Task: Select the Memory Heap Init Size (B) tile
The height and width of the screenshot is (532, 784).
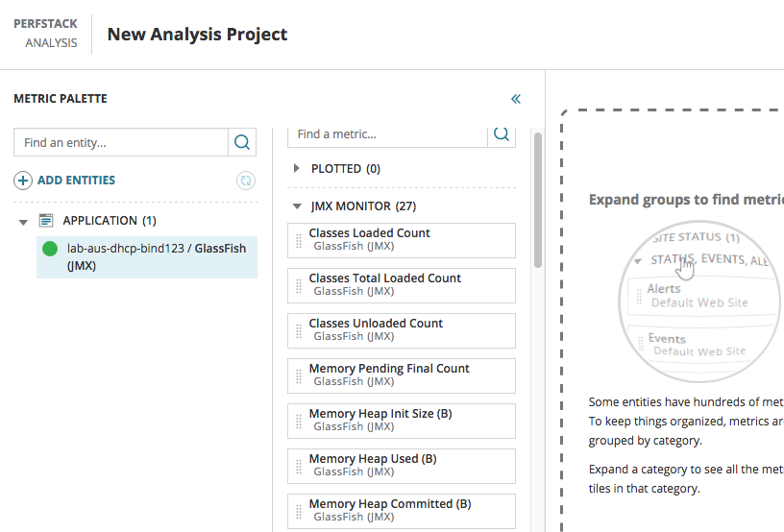Action: pyautogui.click(x=402, y=422)
